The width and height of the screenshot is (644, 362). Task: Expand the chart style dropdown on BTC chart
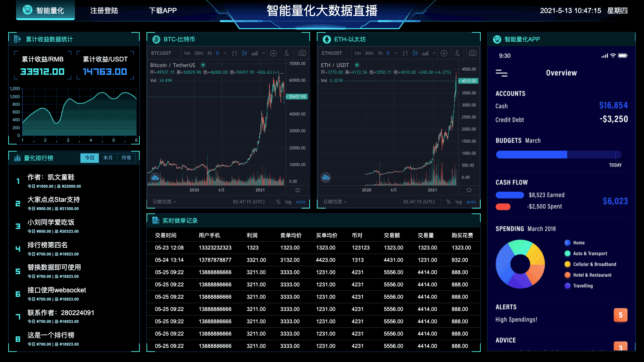pyautogui.click(x=263, y=53)
